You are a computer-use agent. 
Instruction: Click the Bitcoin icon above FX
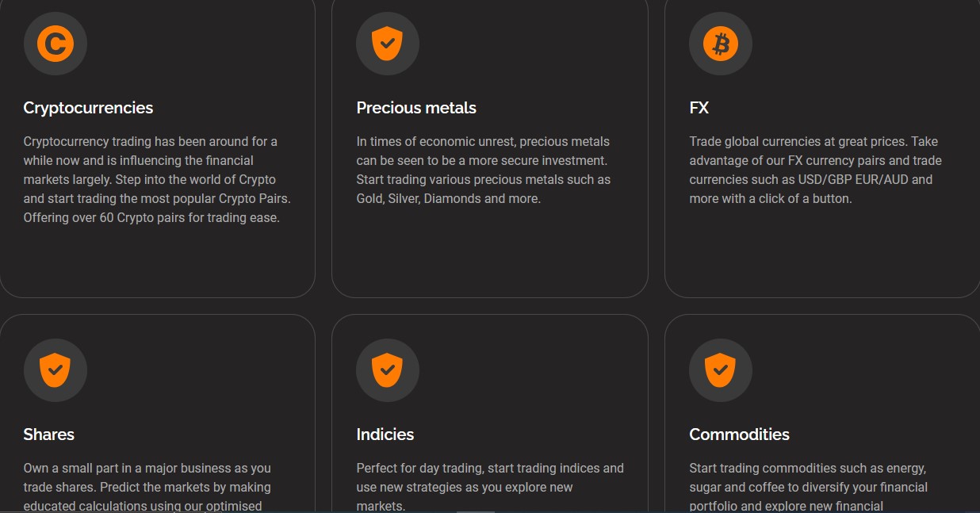click(721, 44)
